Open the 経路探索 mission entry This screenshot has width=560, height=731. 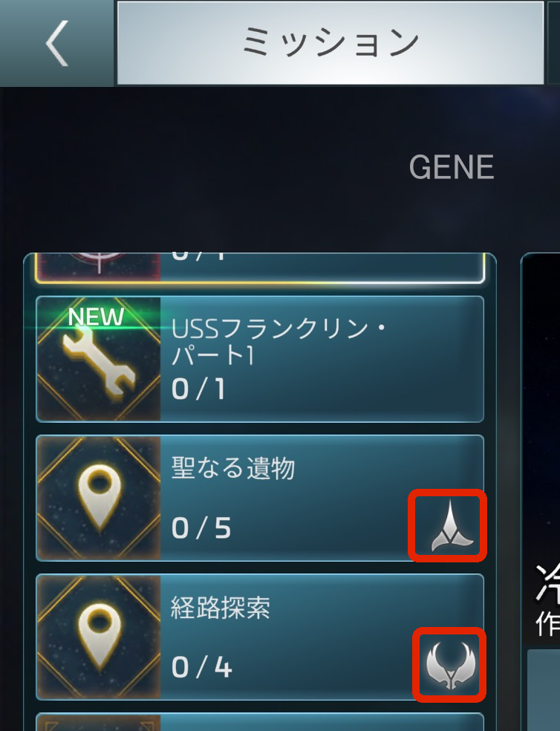pos(260,637)
